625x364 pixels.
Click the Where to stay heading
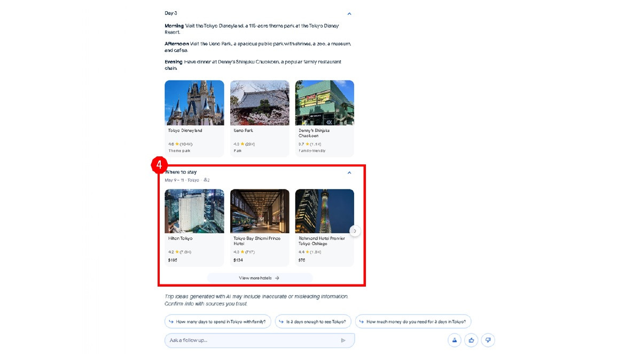181,172
